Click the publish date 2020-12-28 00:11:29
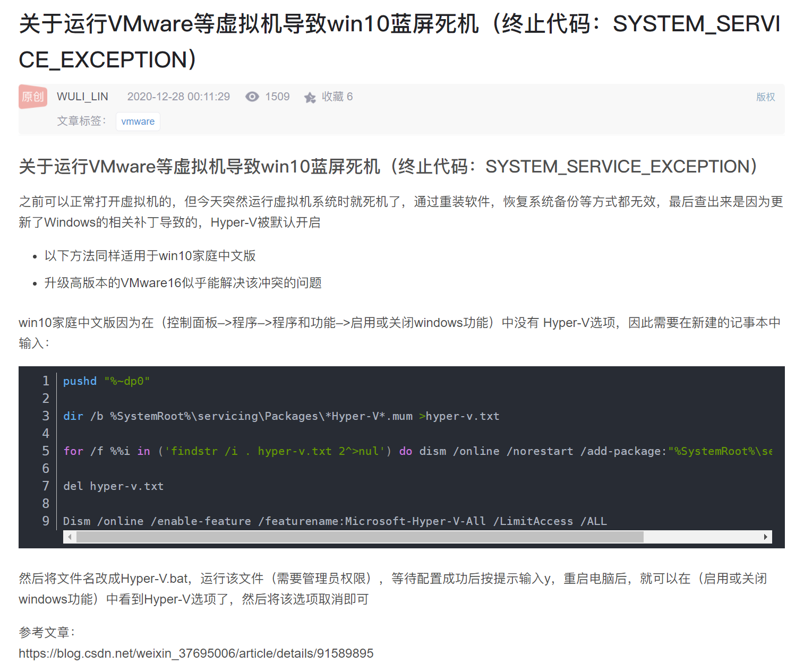Viewport: 804px width, 672px height. [178, 97]
